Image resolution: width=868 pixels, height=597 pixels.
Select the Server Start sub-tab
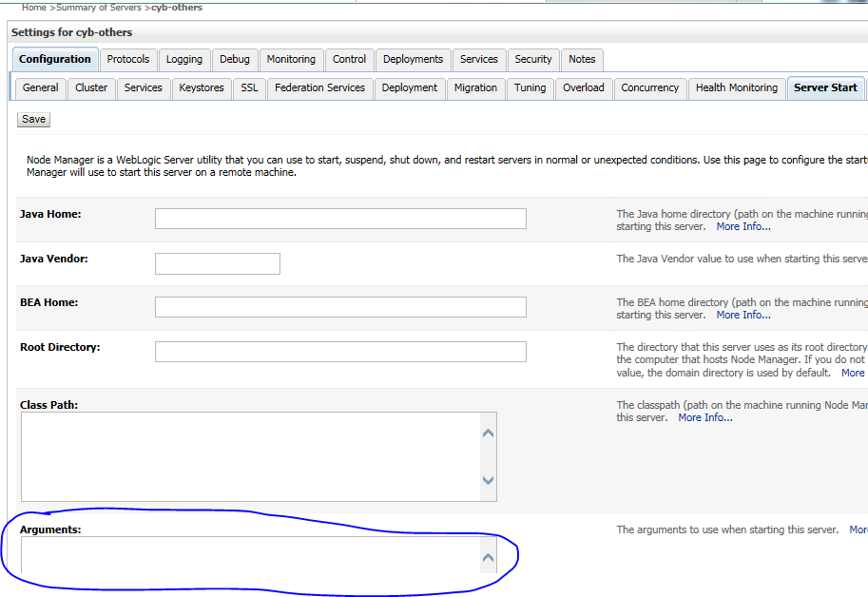(x=825, y=88)
